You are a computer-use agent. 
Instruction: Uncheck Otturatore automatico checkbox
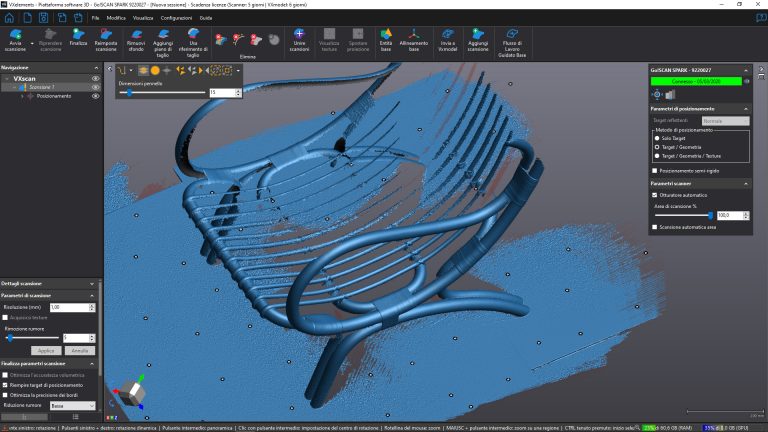[x=655, y=194]
